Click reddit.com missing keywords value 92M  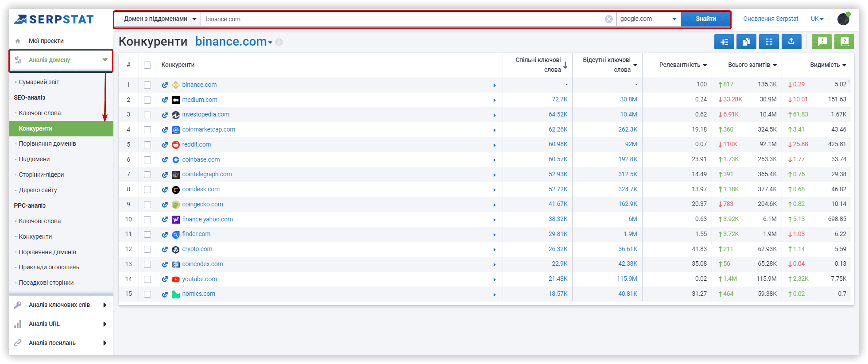(631, 144)
